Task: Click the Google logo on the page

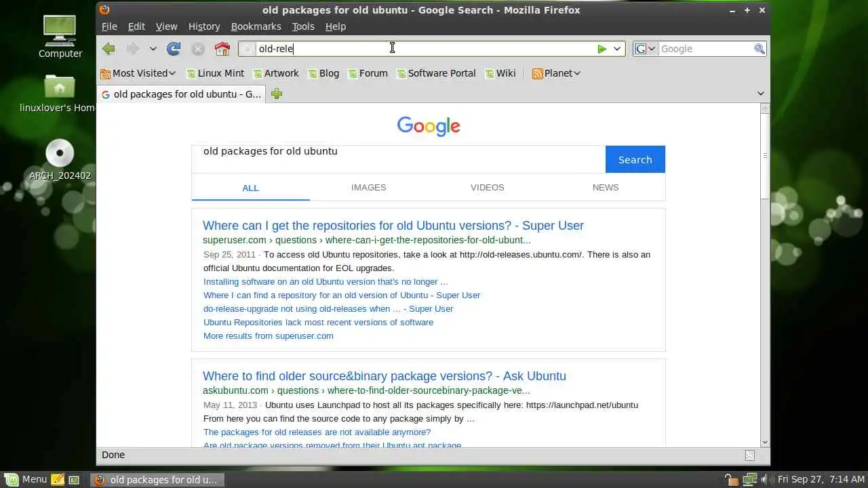Action: click(429, 126)
